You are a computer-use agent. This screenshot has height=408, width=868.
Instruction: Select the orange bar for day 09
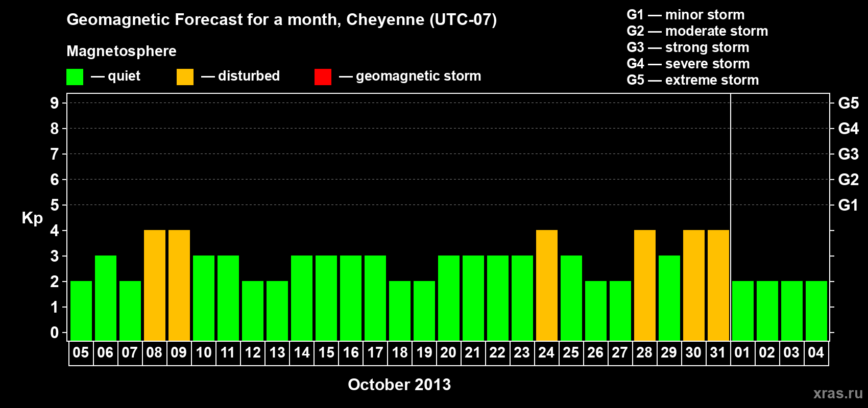179,285
